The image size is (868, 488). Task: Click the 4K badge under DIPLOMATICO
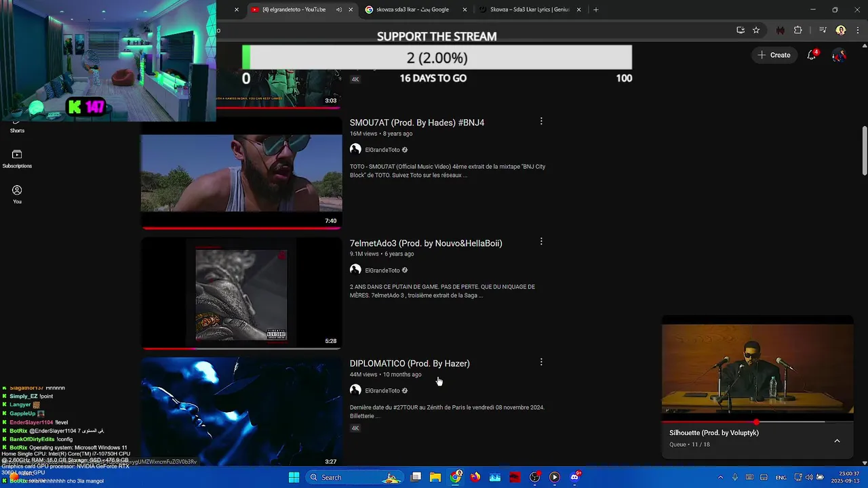[x=355, y=428]
